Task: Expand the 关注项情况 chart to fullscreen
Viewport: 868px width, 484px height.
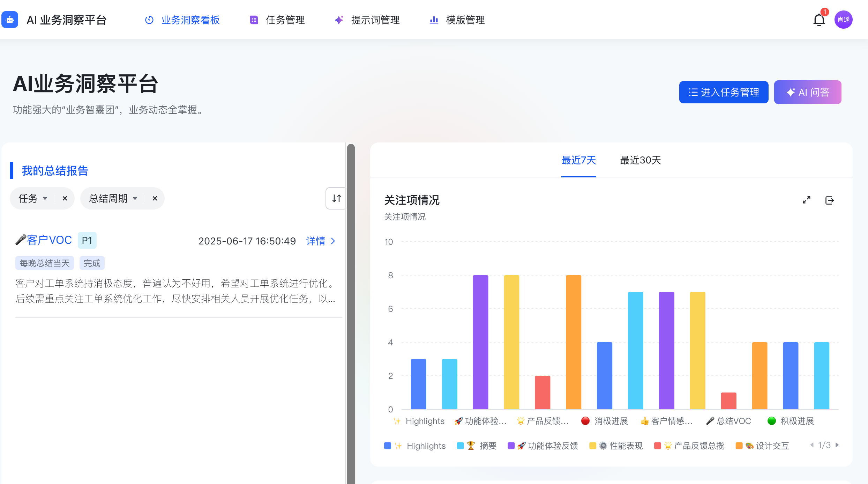Action: click(806, 200)
